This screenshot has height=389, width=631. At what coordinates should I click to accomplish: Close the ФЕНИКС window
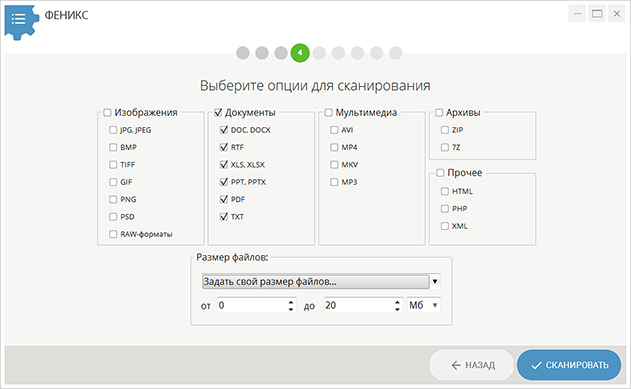click(x=617, y=14)
